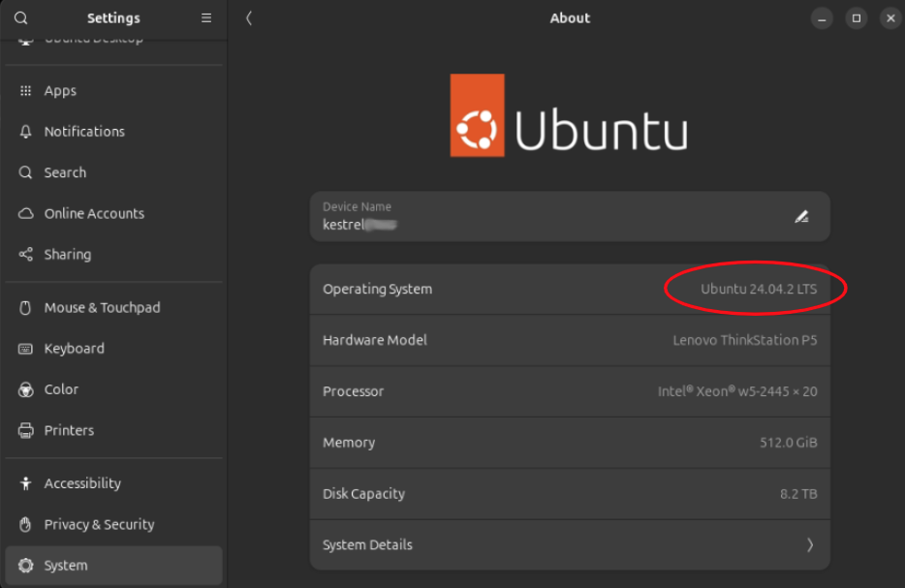This screenshot has height=588, width=905.
Task: Click the 512.0 GiB memory value
Action: coord(789,443)
